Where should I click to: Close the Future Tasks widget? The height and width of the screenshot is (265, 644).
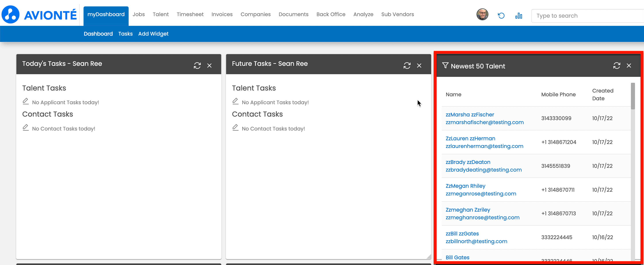tap(419, 65)
